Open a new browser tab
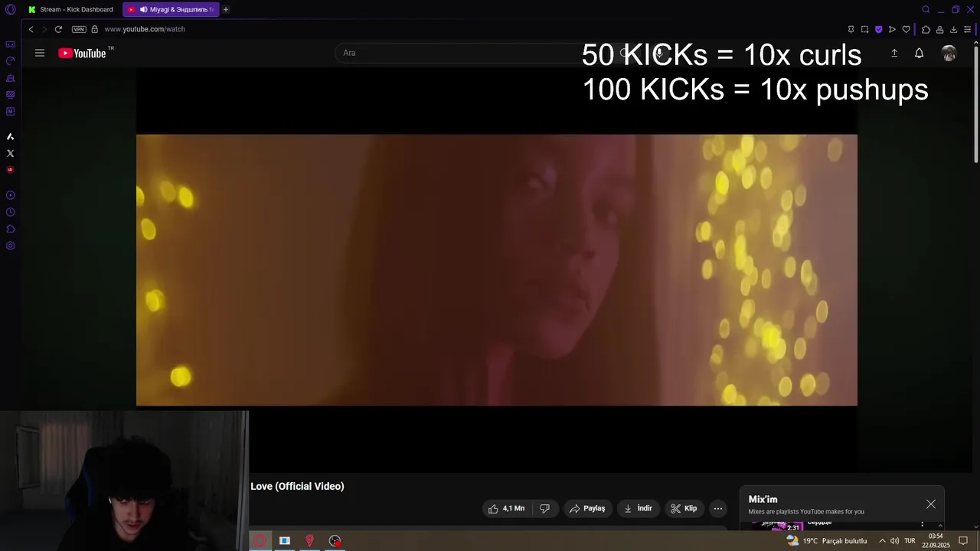 (x=226, y=10)
